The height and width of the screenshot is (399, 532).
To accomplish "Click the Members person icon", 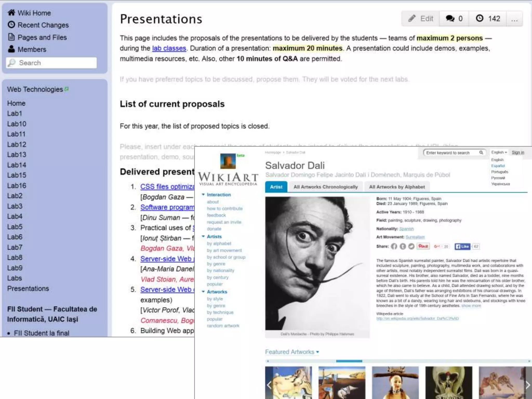I will point(11,49).
